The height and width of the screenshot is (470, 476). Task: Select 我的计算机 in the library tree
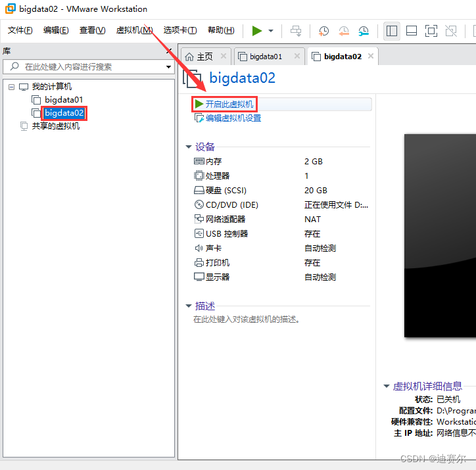[52, 87]
